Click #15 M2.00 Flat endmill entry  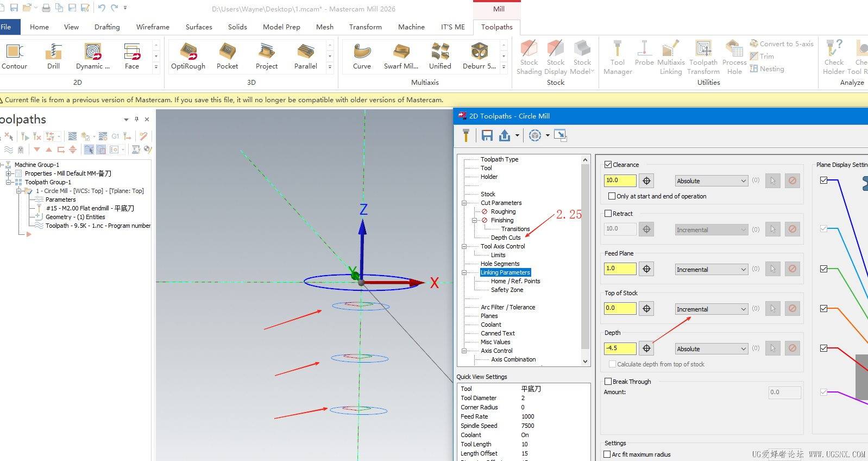pos(90,209)
